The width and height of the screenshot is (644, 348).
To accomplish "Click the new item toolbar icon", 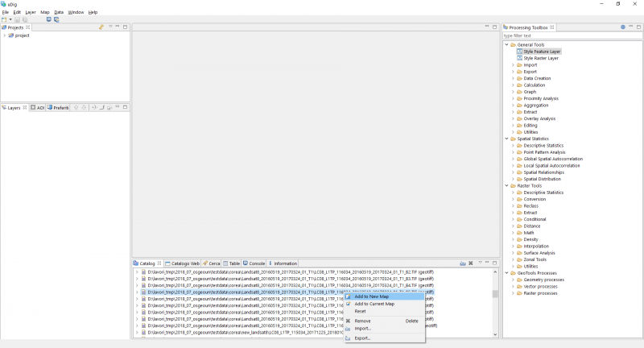I will pos(4,19).
